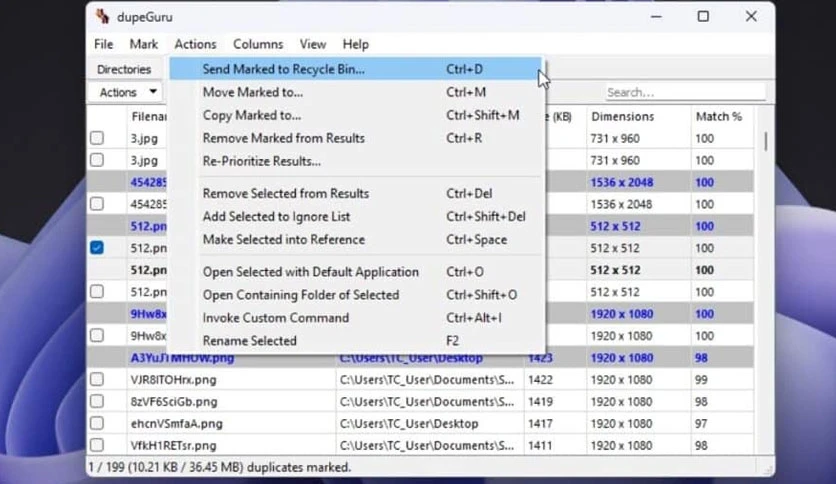Check the second 3.jpg row checkbox
The height and width of the screenshot is (484, 836).
97,160
